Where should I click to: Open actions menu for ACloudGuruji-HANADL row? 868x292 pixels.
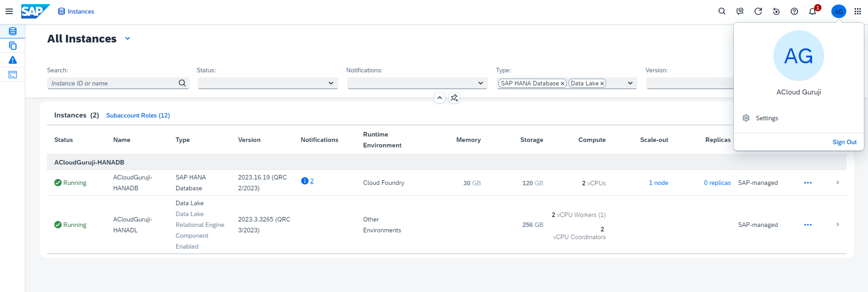pyautogui.click(x=807, y=225)
